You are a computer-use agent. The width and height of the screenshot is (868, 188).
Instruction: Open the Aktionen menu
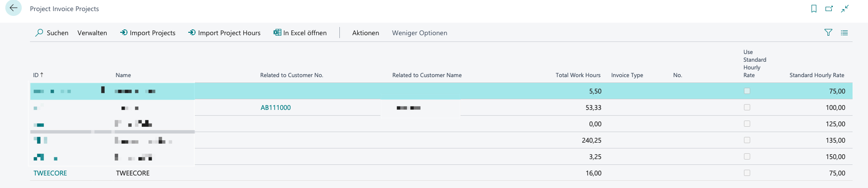(365, 33)
